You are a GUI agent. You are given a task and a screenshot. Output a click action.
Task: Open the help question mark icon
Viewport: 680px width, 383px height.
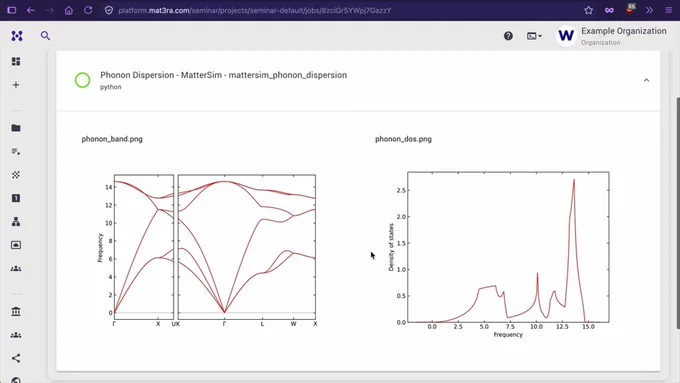point(508,36)
